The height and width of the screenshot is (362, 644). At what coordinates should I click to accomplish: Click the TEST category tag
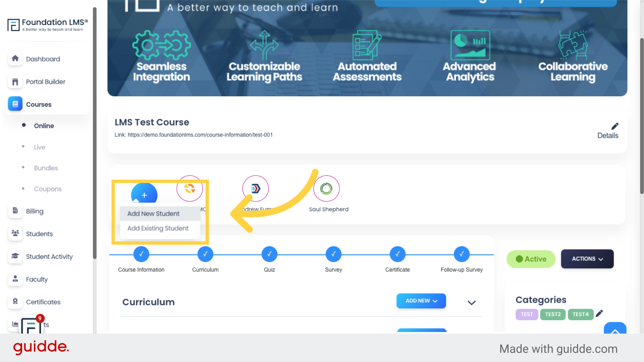click(x=527, y=314)
